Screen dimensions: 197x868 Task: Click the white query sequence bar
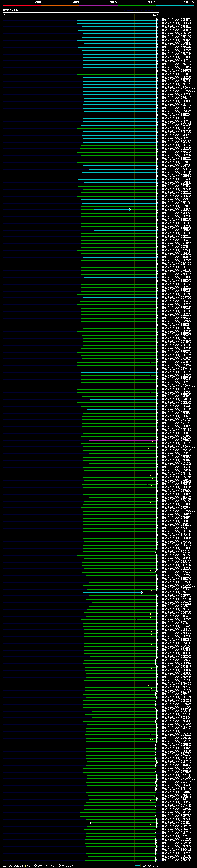tap(81, 12)
